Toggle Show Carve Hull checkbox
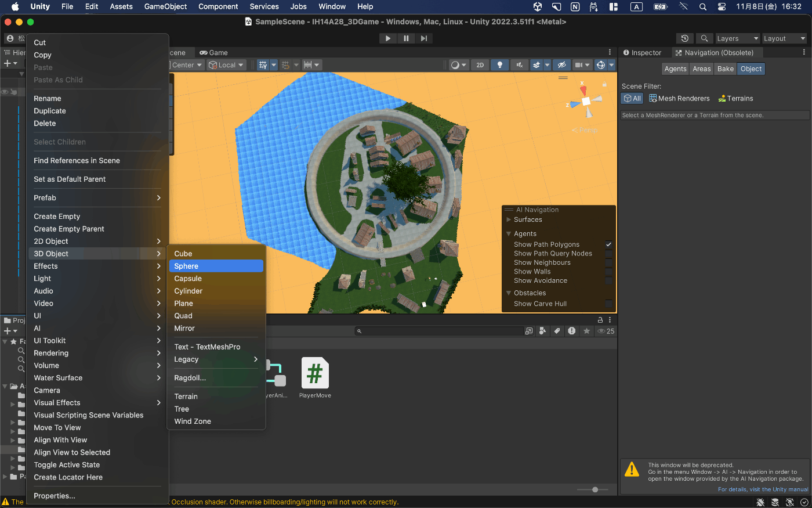 609,304
